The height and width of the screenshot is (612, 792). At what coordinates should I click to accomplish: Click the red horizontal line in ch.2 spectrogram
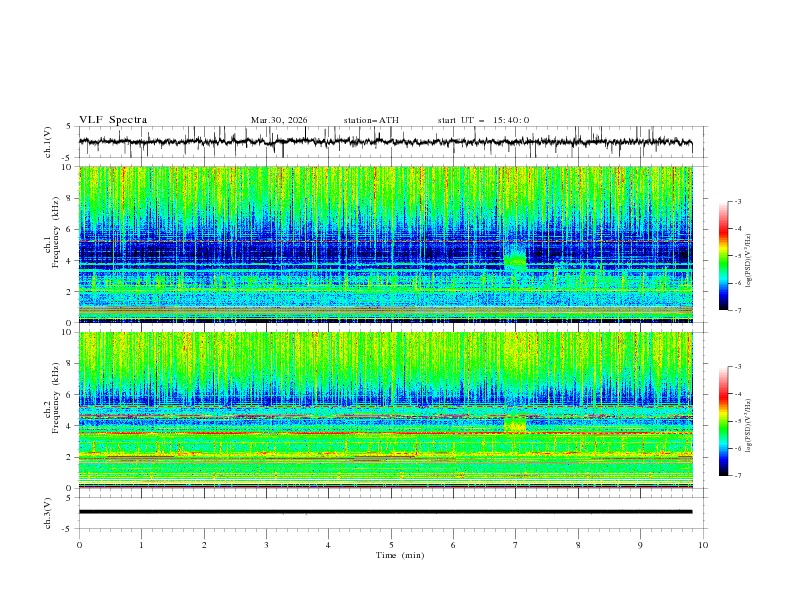385,433
